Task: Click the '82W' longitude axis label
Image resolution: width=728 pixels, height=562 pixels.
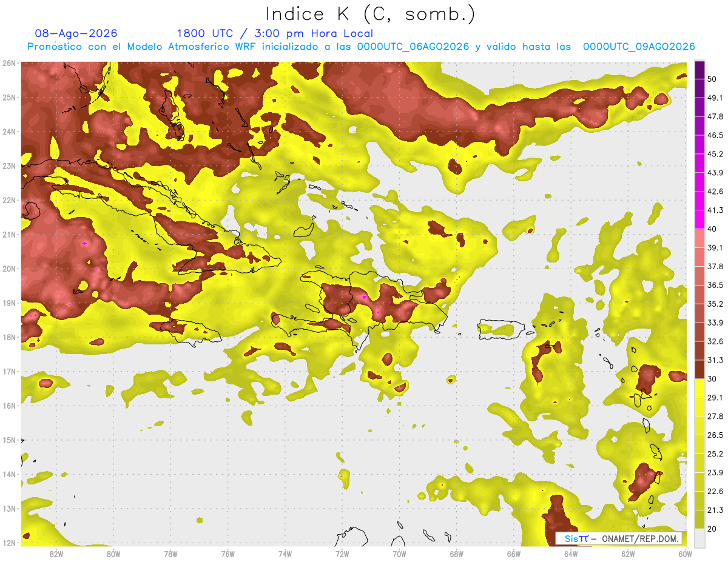Action: coord(56,554)
